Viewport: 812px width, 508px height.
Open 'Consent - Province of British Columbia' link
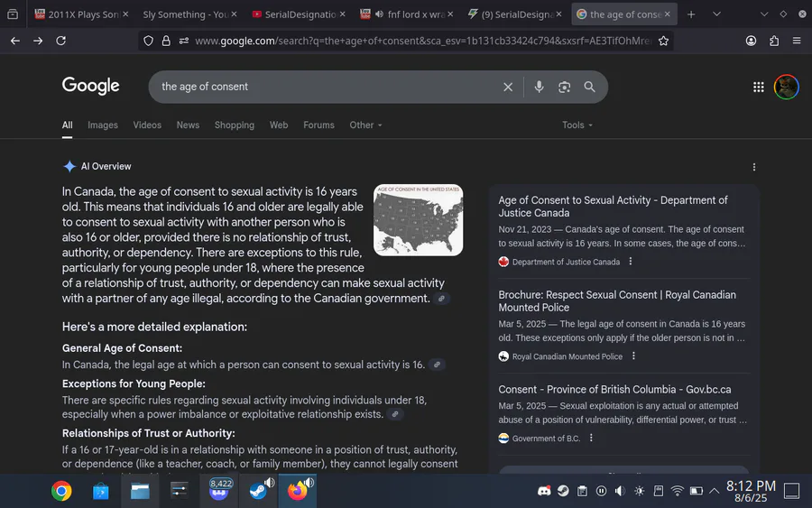[614, 390]
